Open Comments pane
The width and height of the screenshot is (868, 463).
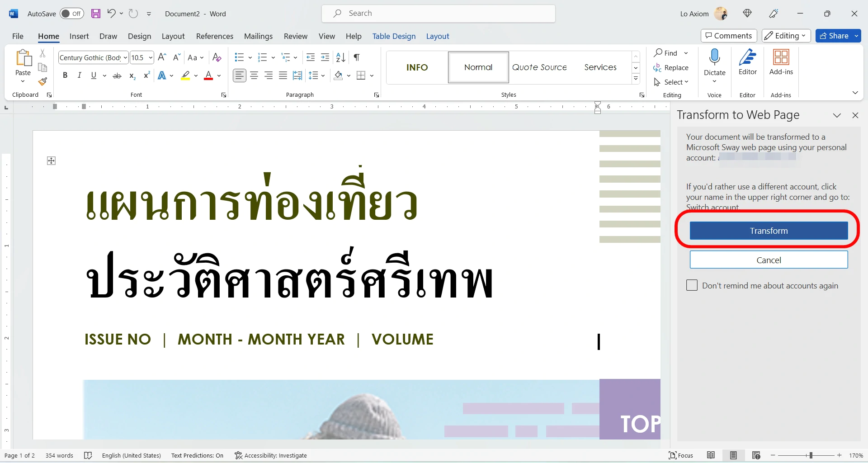(x=729, y=36)
